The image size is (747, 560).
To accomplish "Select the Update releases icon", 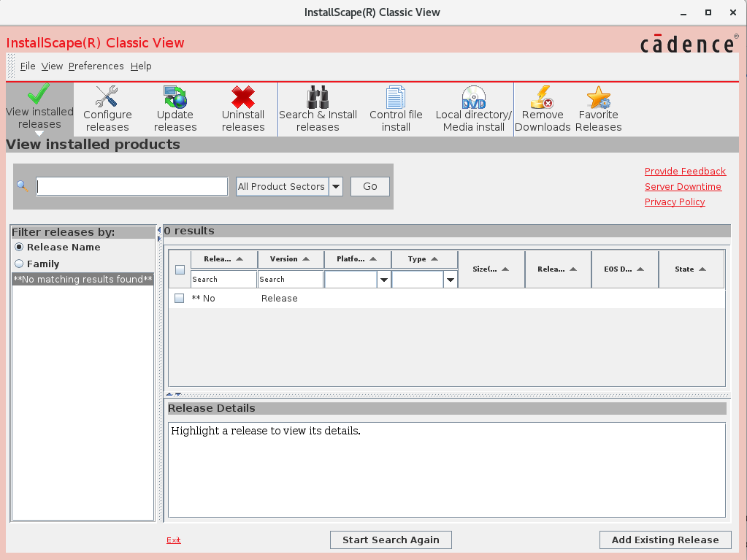I will (x=175, y=96).
